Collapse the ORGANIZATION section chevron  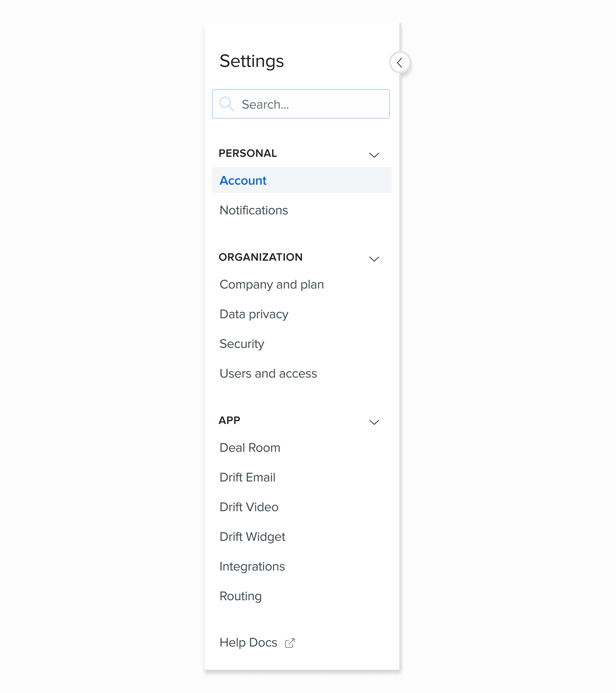374,259
